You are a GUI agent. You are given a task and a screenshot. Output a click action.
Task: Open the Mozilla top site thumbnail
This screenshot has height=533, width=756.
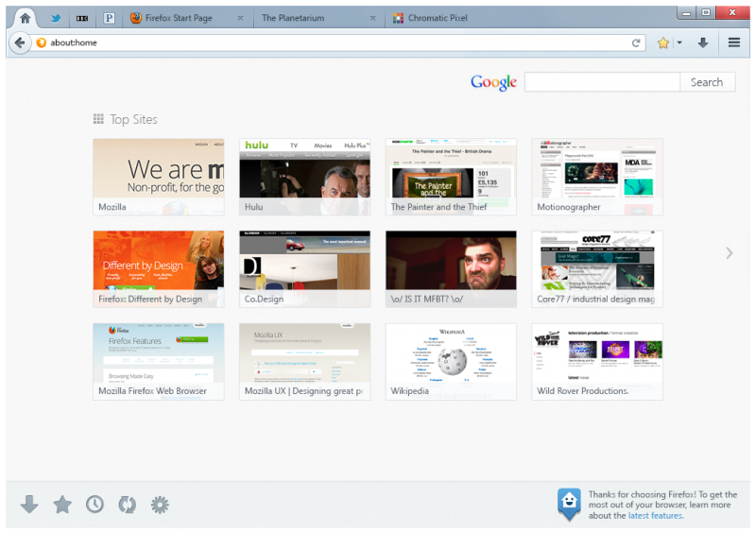159,177
